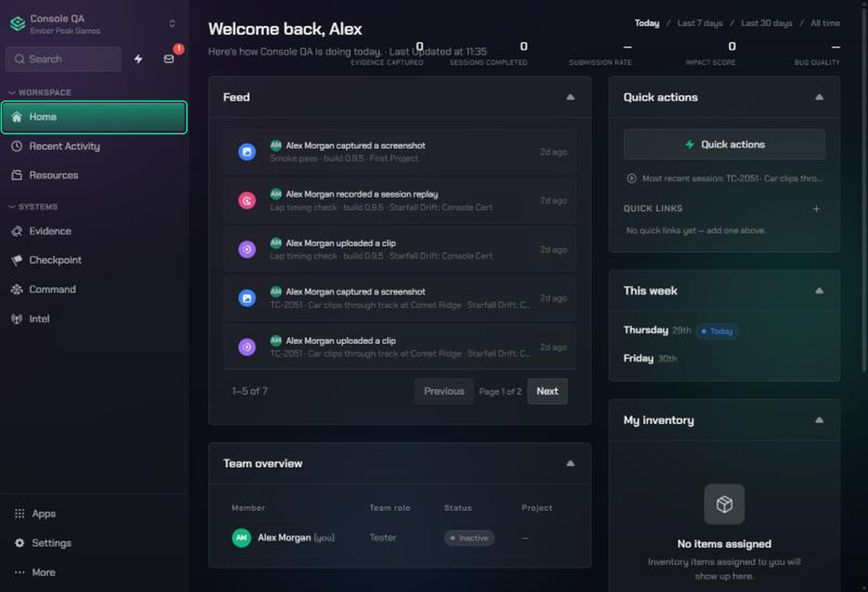Select the Last 30 days range
The height and width of the screenshot is (592, 868).
pyautogui.click(x=766, y=23)
